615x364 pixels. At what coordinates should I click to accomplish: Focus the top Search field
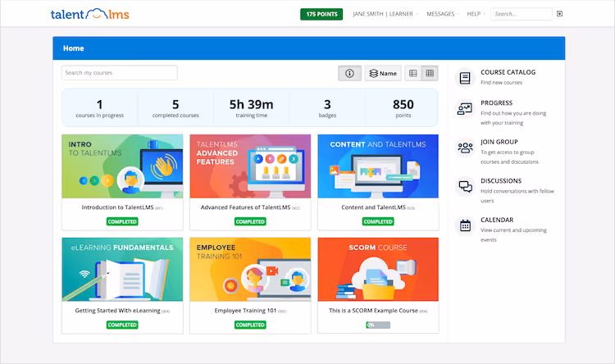[522, 14]
